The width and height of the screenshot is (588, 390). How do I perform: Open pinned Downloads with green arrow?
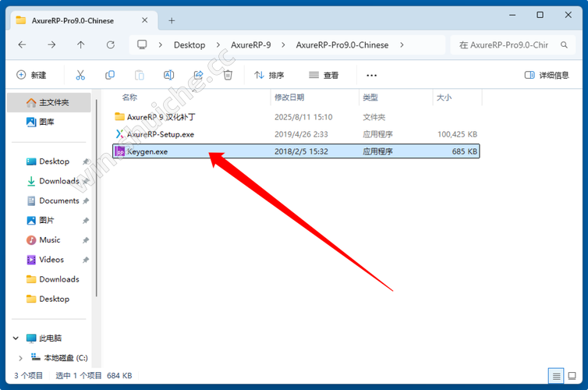pos(58,181)
